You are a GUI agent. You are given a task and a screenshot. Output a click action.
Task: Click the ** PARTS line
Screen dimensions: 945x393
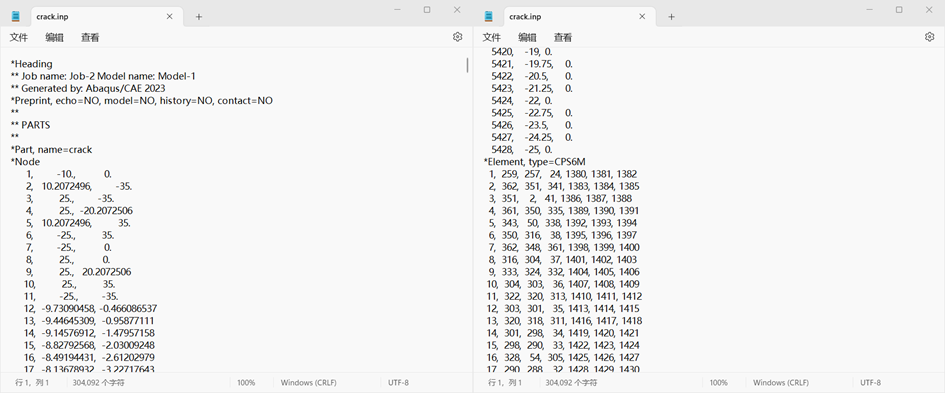click(30, 125)
